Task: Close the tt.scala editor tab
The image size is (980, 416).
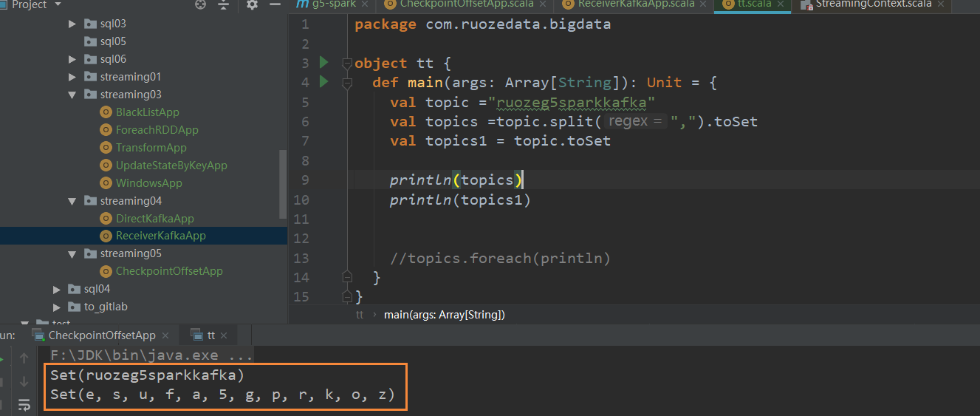Action: coord(781,4)
